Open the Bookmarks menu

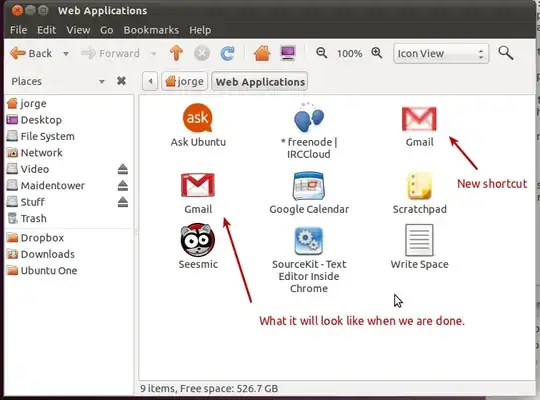click(x=151, y=30)
